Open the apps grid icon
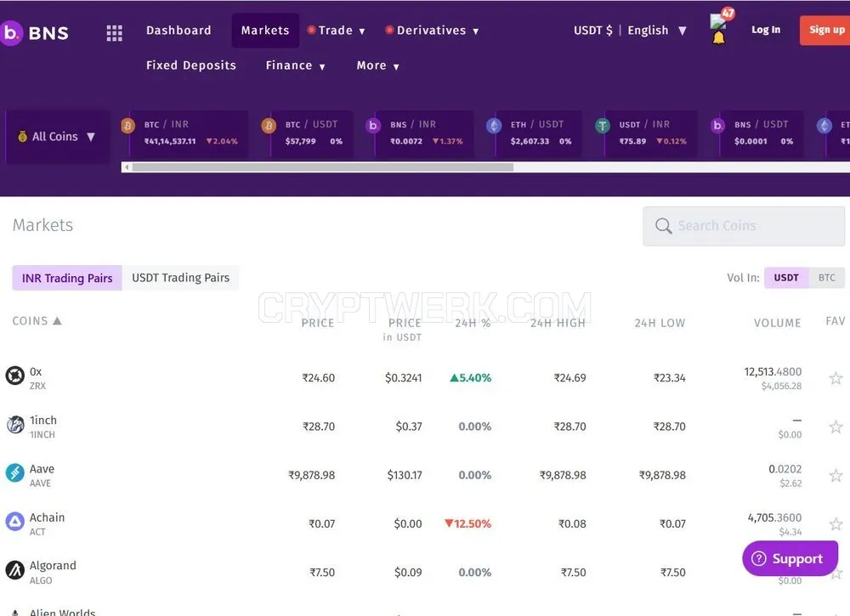 pyautogui.click(x=114, y=32)
